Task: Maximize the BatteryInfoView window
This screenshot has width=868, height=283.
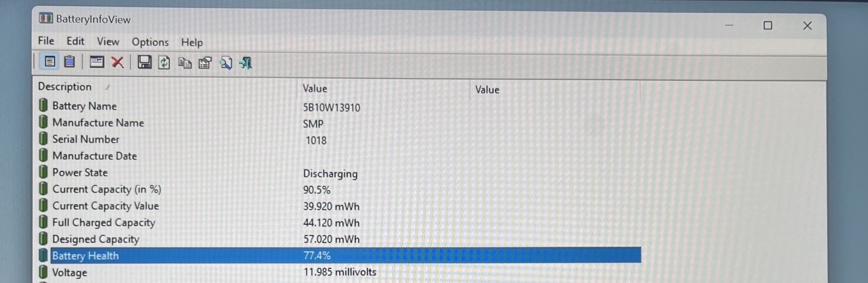Action: click(x=768, y=25)
